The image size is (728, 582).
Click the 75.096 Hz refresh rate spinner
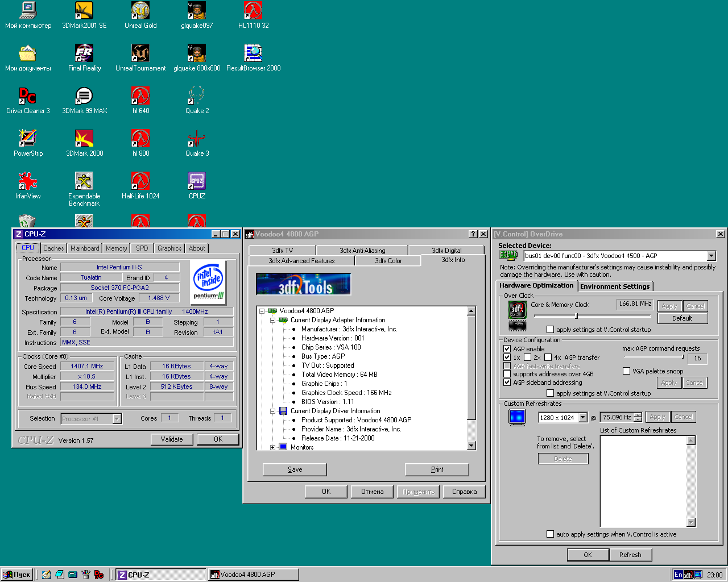(x=638, y=417)
